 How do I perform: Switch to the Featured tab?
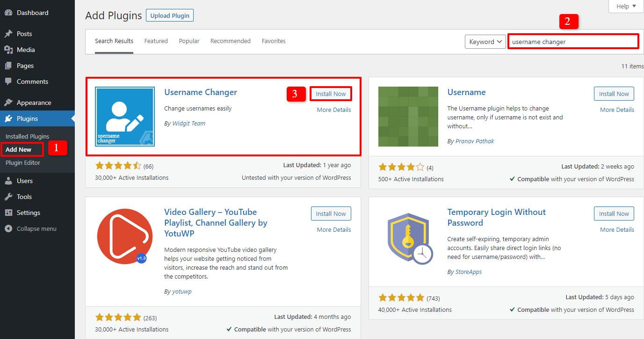156,41
